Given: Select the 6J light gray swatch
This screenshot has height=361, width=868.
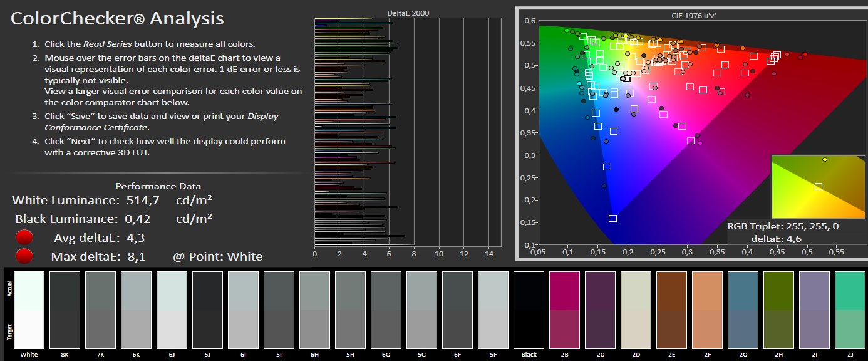Looking at the screenshot, I should pyautogui.click(x=172, y=310).
